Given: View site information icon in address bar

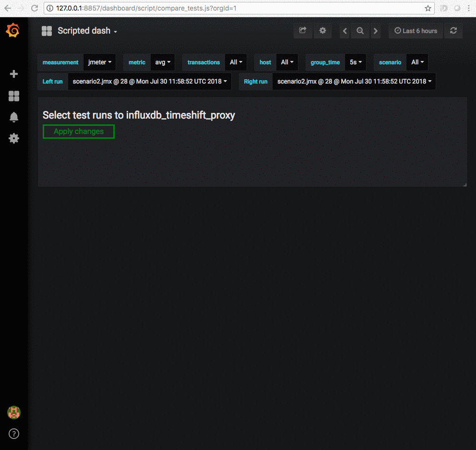Looking at the screenshot, I should click(50, 8).
